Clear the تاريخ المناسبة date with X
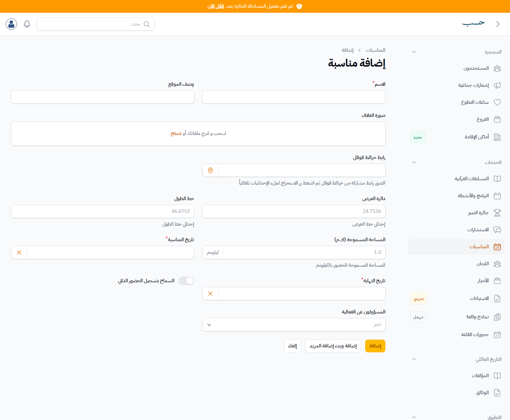The height and width of the screenshot is (420, 510). [19, 252]
